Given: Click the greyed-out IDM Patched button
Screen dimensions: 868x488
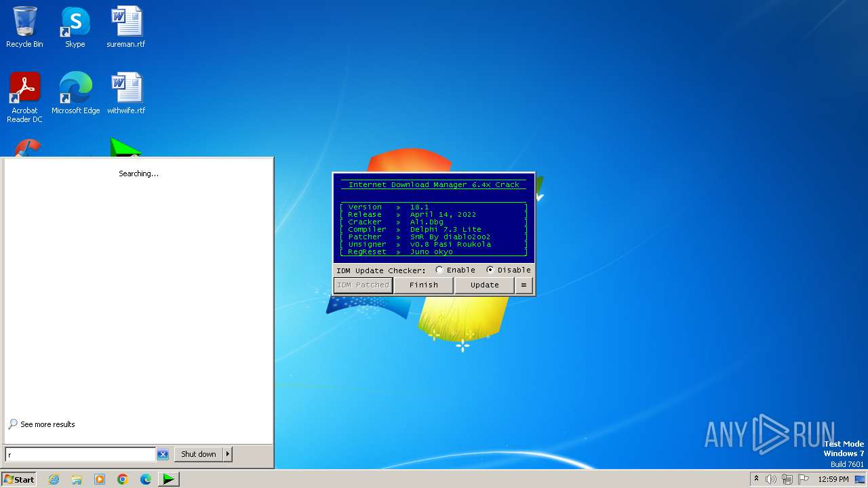Looking at the screenshot, I should click(x=363, y=285).
